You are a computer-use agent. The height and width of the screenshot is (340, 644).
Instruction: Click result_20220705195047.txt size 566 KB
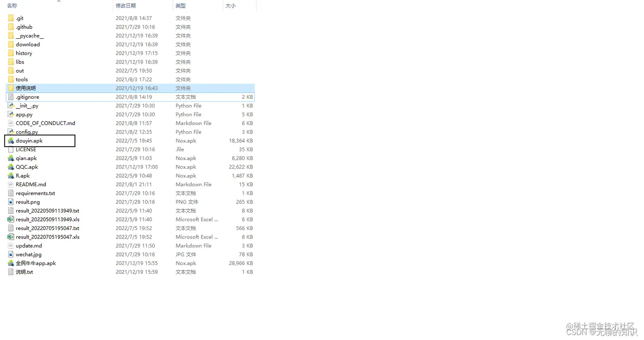(x=244, y=228)
